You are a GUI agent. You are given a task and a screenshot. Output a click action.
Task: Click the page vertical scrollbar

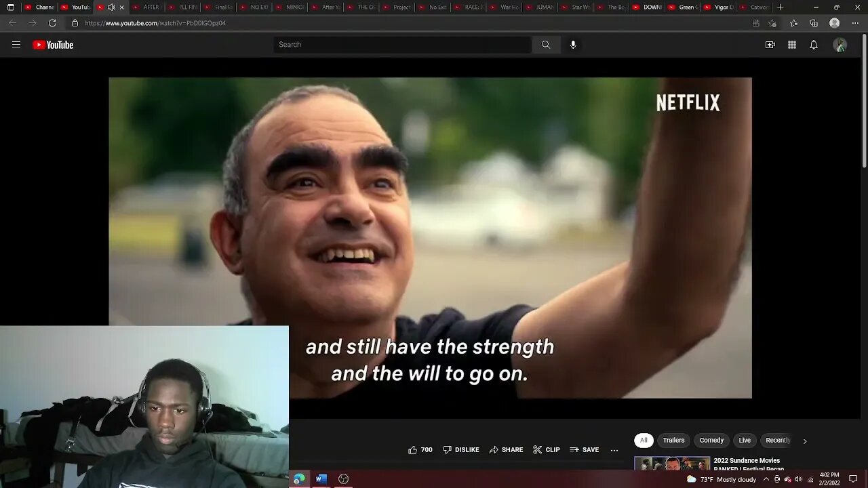pos(864,102)
